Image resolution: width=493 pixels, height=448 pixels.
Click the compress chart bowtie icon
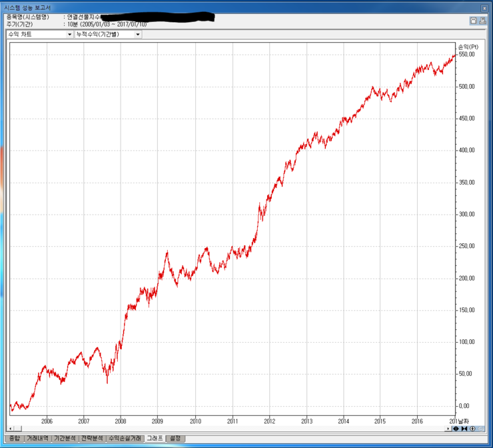point(464,429)
